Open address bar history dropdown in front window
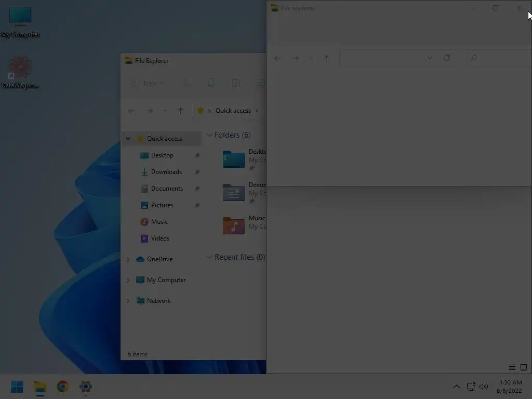532x399 pixels. tap(430, 58)
